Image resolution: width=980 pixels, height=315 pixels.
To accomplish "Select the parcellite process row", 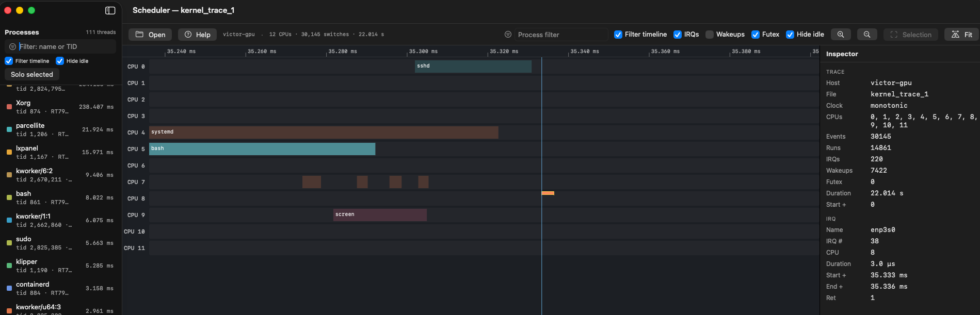I will [x=60, y=129].
